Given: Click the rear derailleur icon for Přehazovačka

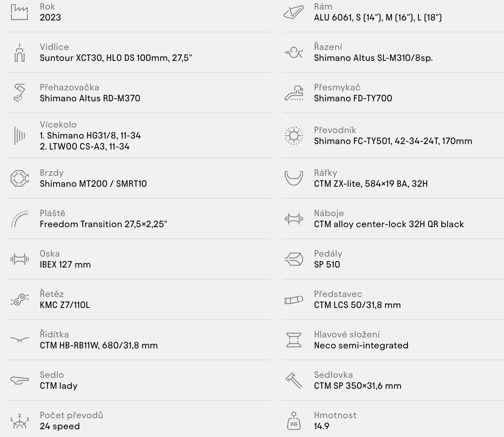Looking at the screenshot, I should tap(19, 93).
